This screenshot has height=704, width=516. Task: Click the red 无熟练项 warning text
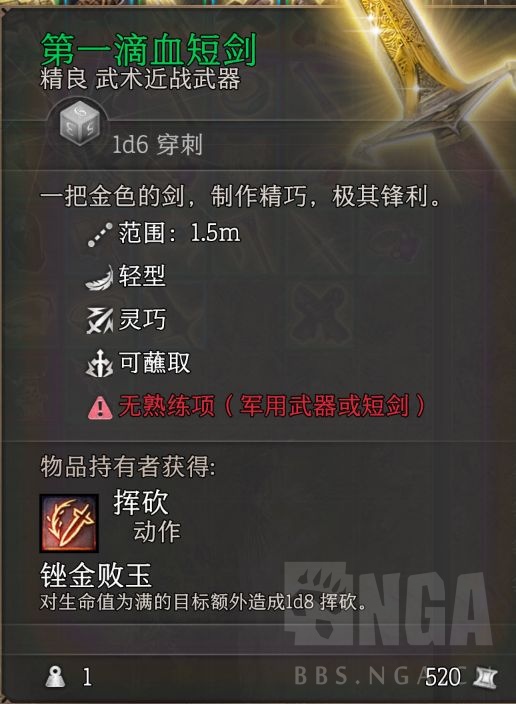271,406
